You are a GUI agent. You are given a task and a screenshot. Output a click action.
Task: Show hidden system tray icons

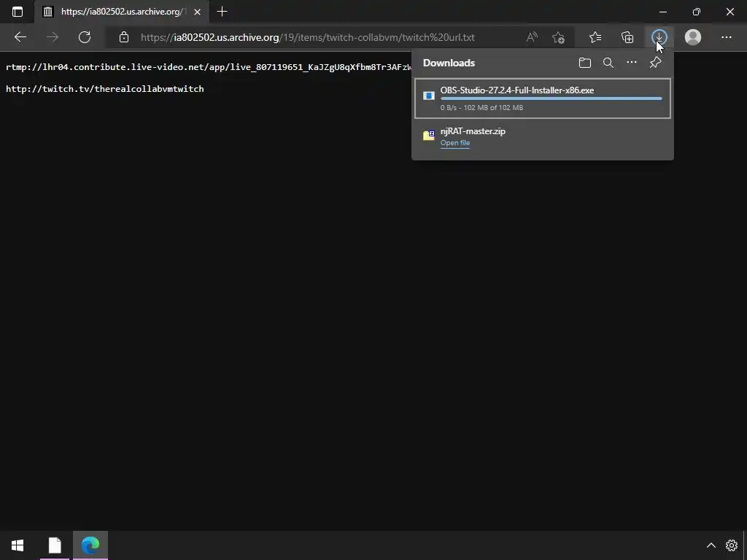point(711,545)
